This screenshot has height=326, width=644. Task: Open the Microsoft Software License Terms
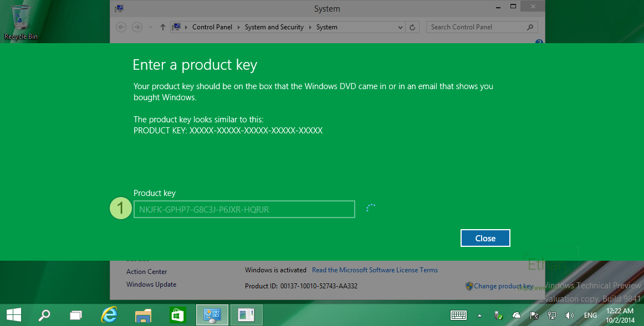click(x=375, y=270)
